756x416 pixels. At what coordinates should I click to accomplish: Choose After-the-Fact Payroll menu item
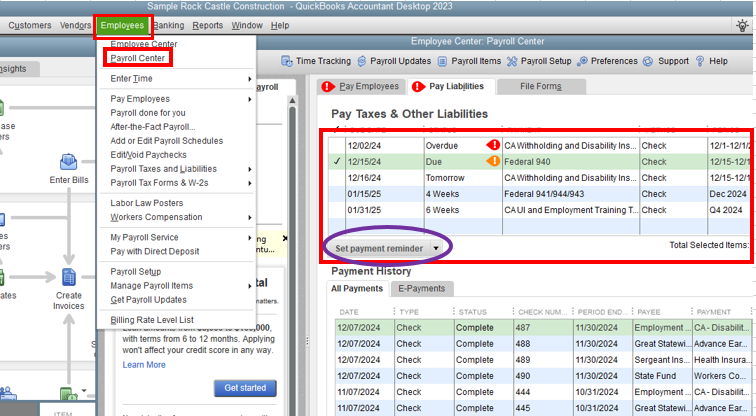point(153,127)
